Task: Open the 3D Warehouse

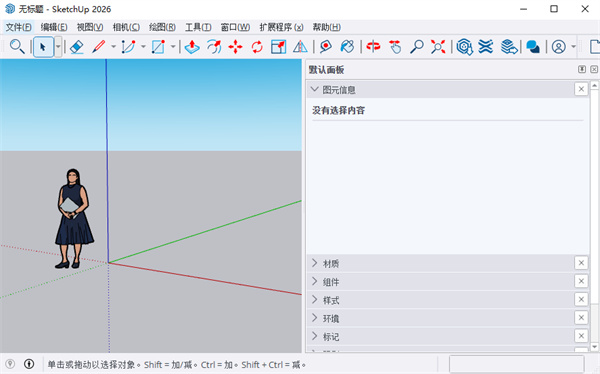Action: pyautogui.click(x=465, y=47)
